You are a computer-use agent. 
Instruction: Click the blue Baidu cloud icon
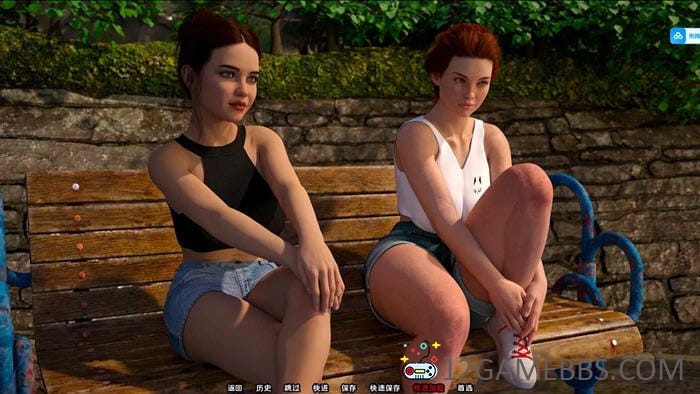[679, 36]
